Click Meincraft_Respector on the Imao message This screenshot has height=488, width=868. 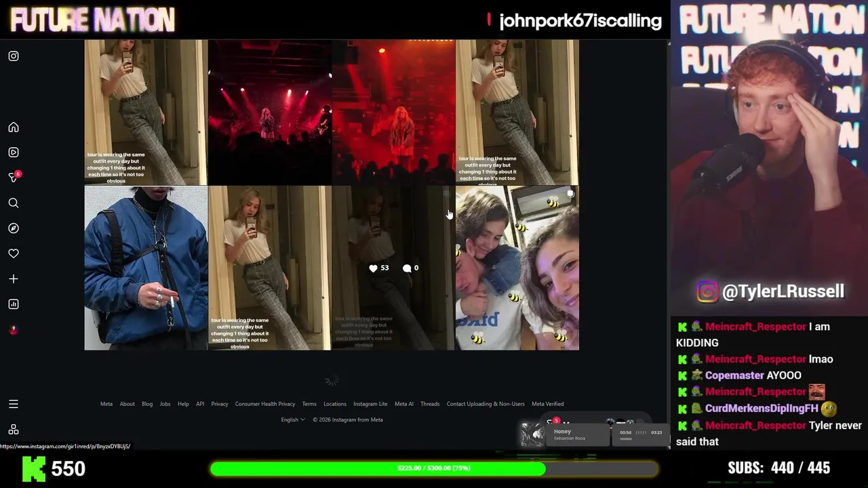tap(755, 359)
